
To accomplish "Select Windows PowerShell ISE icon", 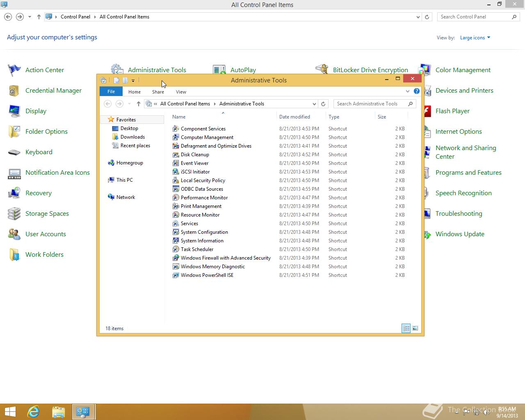I will point(176,275).
